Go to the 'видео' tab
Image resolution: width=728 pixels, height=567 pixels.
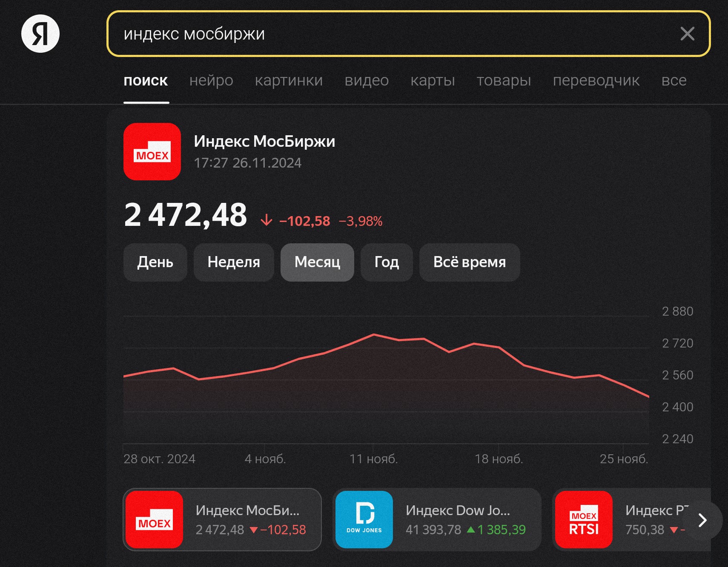367,80
